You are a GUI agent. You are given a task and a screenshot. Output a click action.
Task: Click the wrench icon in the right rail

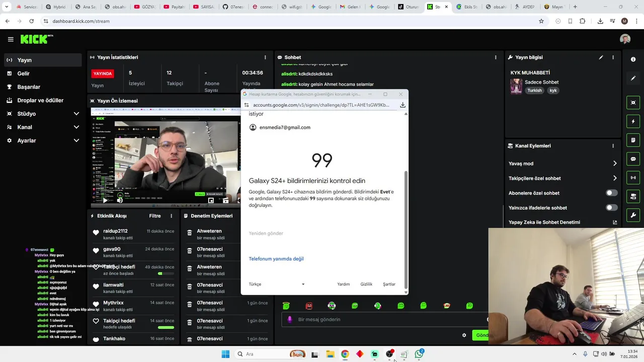pos(633,215)
